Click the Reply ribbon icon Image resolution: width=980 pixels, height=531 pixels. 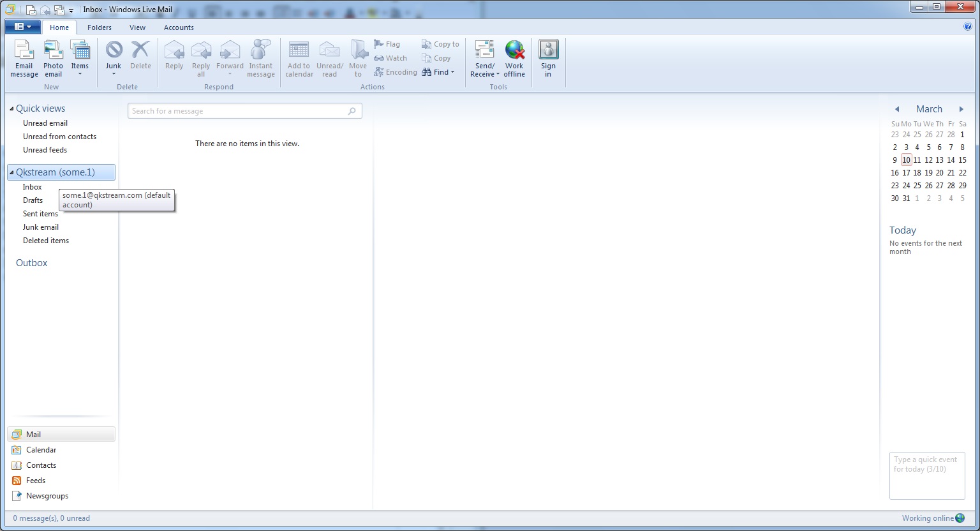point(174,56)
